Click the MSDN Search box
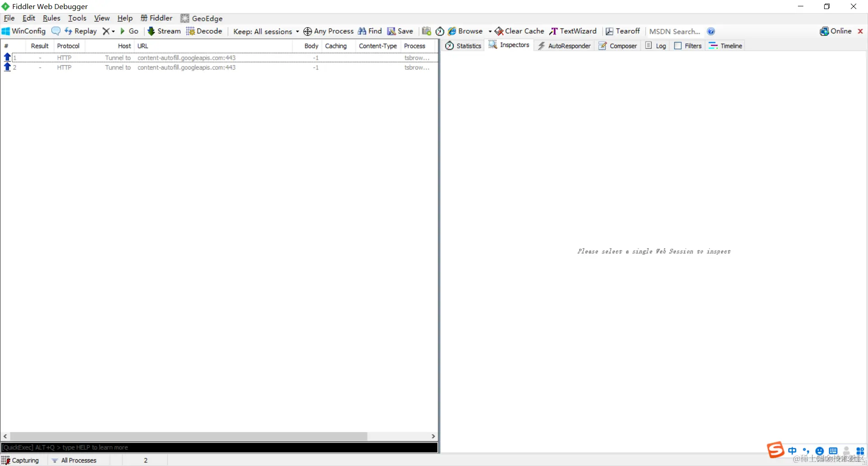The width and height of the screenshot is (868, 466). coord(675,32)
